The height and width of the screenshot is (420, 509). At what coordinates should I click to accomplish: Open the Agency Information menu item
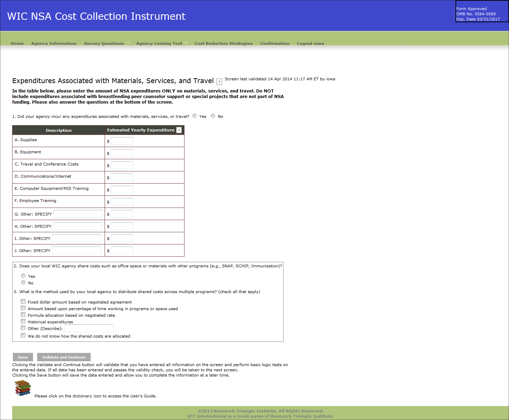(54, 43)
